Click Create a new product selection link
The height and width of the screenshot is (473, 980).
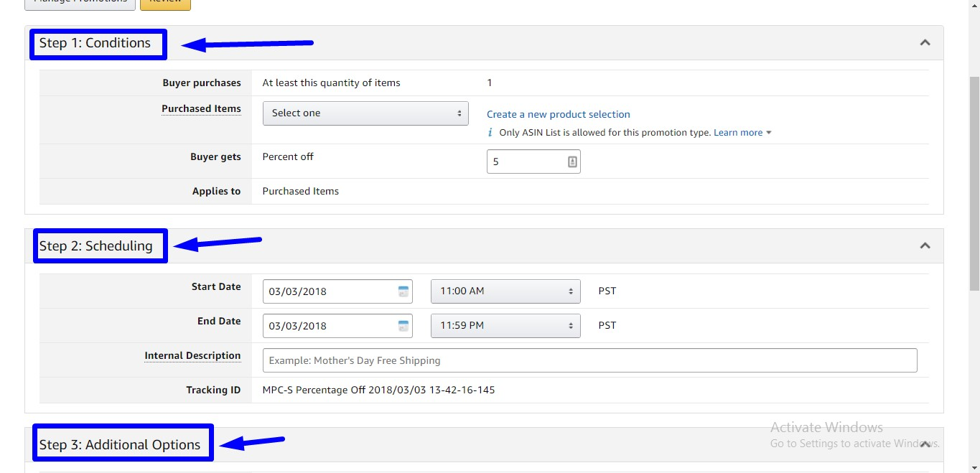click(558, 114)
